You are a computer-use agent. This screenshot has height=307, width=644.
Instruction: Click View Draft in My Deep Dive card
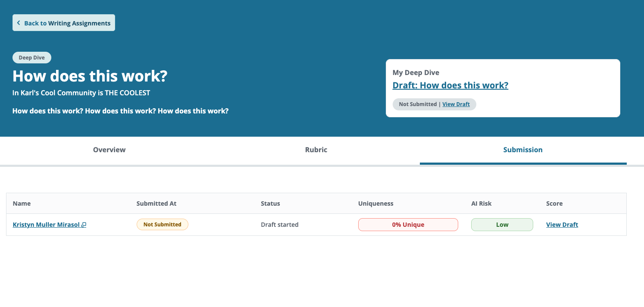click(x=456, y=104)
